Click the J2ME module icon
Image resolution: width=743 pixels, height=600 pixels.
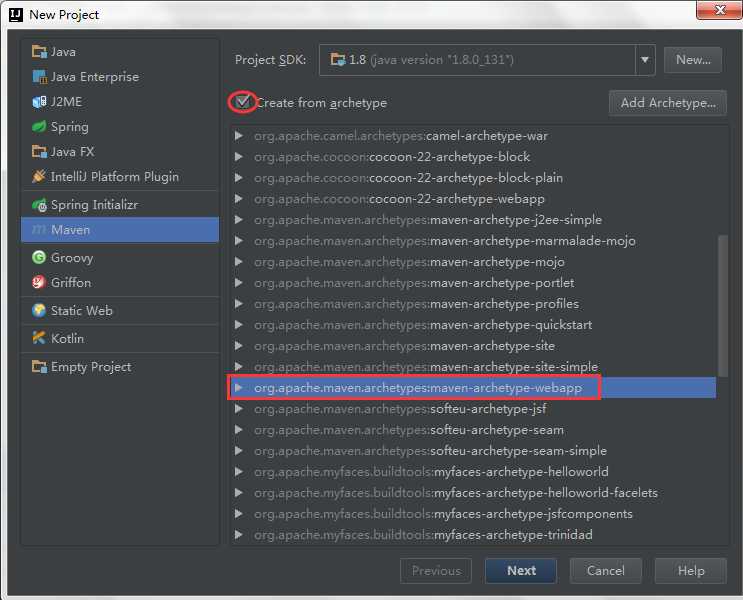click(x=39, y=101)
